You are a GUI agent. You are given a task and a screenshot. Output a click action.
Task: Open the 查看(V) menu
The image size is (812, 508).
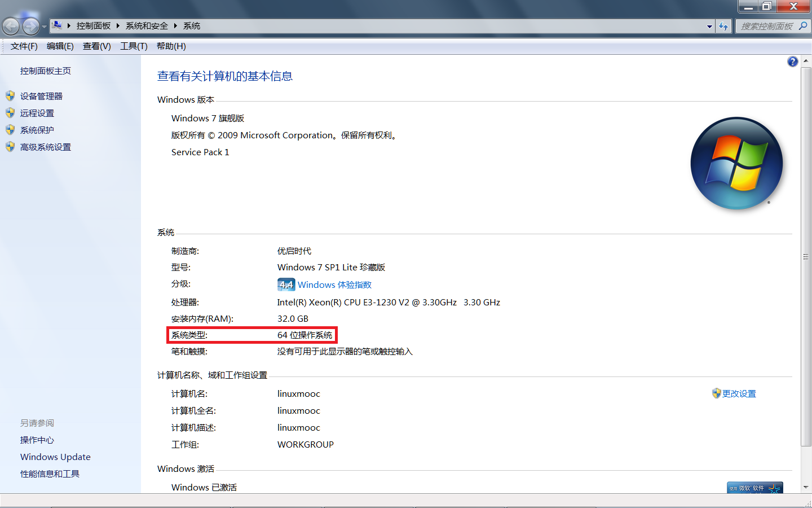(97, 46)
